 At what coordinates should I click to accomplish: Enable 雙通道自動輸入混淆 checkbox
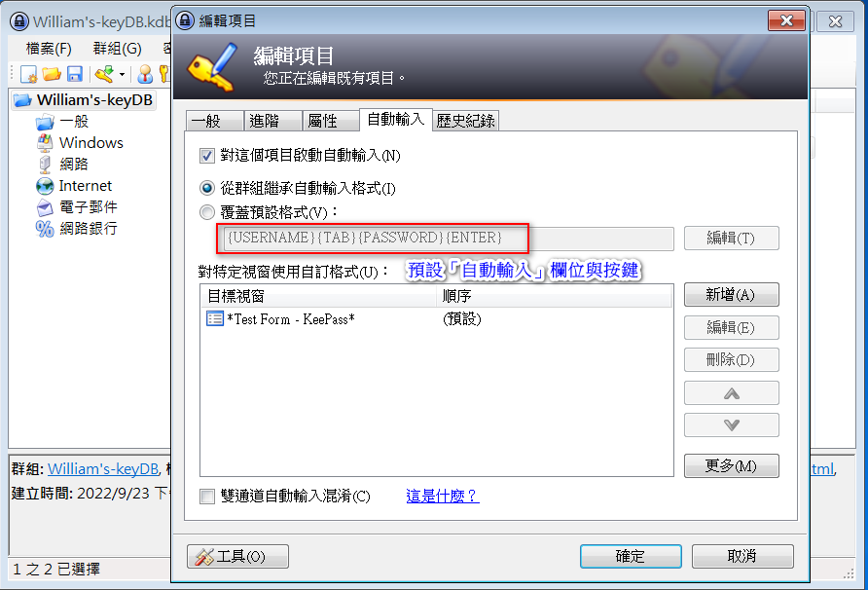point(207,497)
